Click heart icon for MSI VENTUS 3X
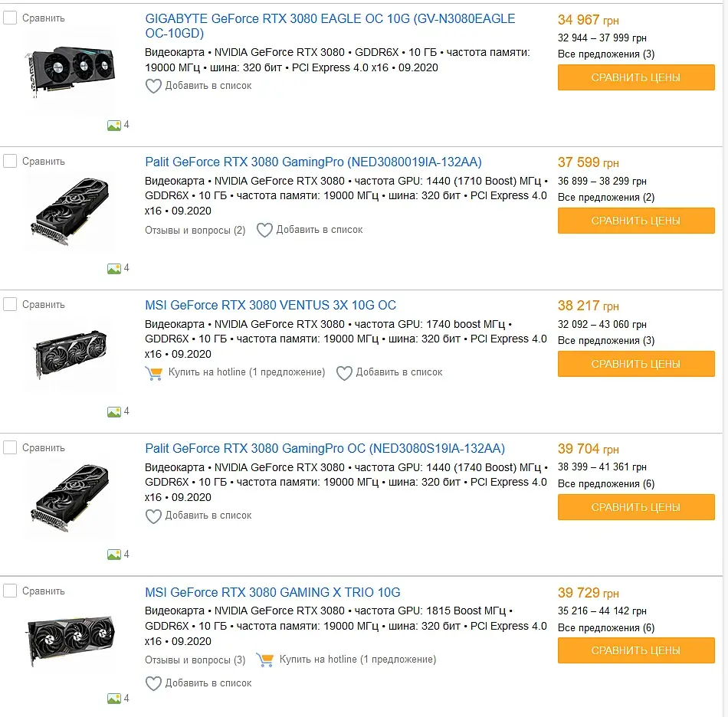 (x=344, y=373)
